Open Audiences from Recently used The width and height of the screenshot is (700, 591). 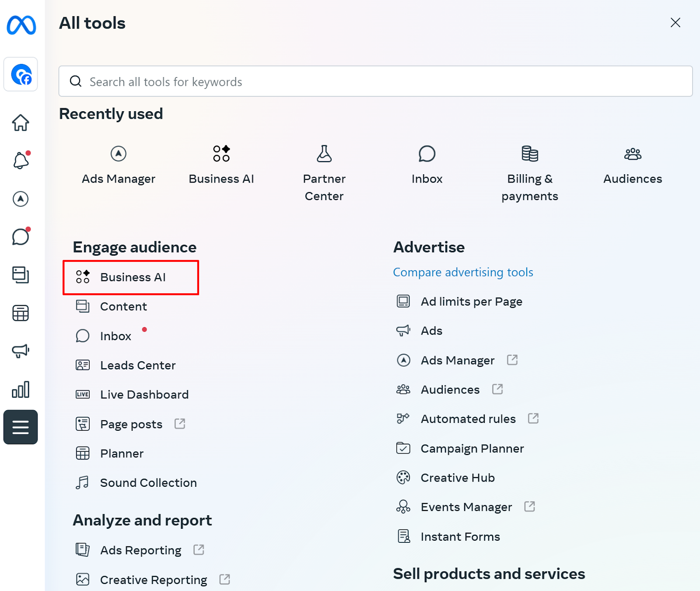(x=633, y=165)
